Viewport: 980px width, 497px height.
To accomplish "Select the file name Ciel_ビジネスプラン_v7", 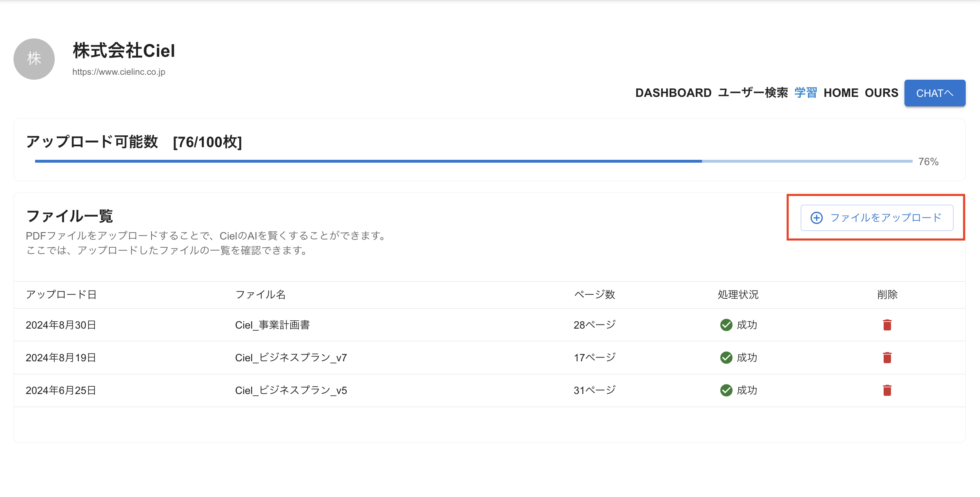I will (291, 358).
